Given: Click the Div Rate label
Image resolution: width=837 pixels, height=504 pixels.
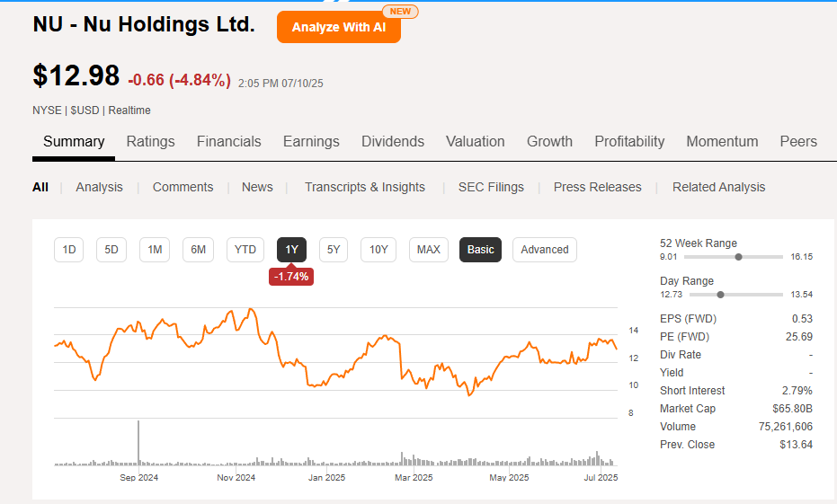Looking at the screenshot, I should coord(680,355).
